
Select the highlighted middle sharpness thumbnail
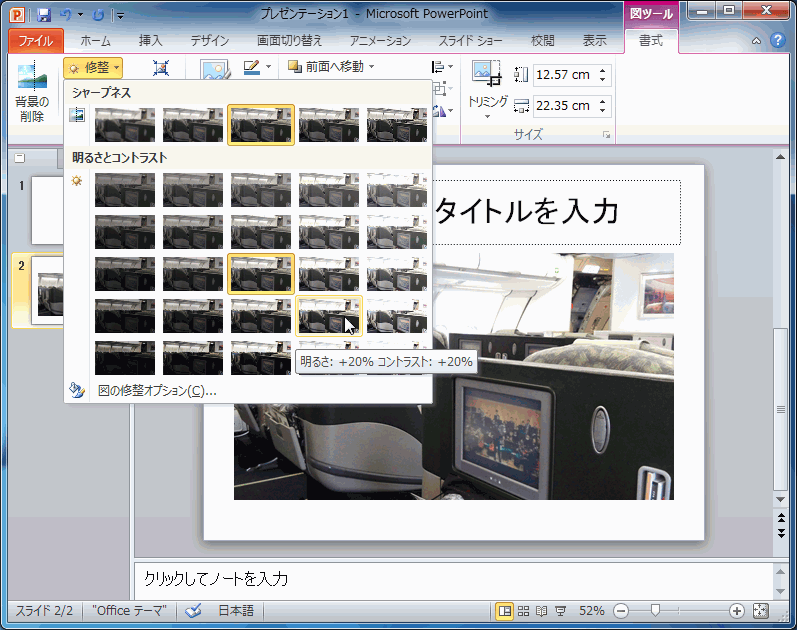(261, 125)
